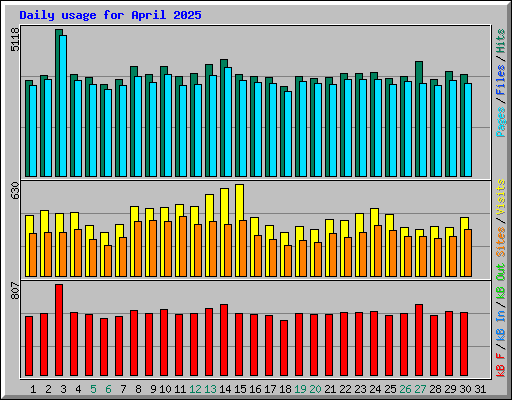Viewport: 512px width, 400px height.
Task: Click the 'Hits' legend label
Action: (x=501, y=41)
